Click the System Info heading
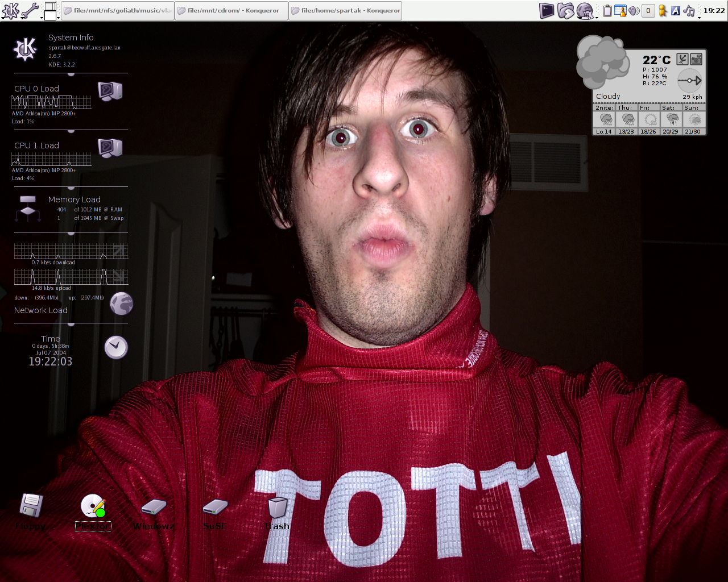The height and width of the screenshot is (582, 728). tap(71, 38)
